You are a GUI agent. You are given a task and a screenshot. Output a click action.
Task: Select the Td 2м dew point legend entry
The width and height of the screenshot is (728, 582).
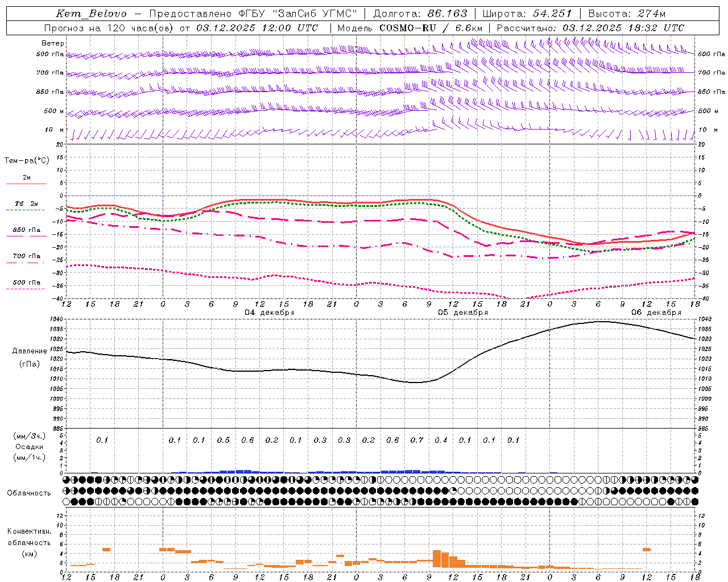point(26,203)
